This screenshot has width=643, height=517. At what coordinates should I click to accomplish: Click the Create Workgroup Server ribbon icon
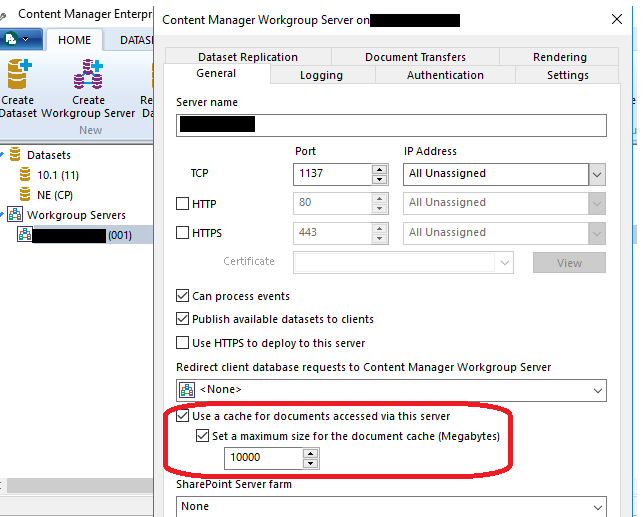88,74
